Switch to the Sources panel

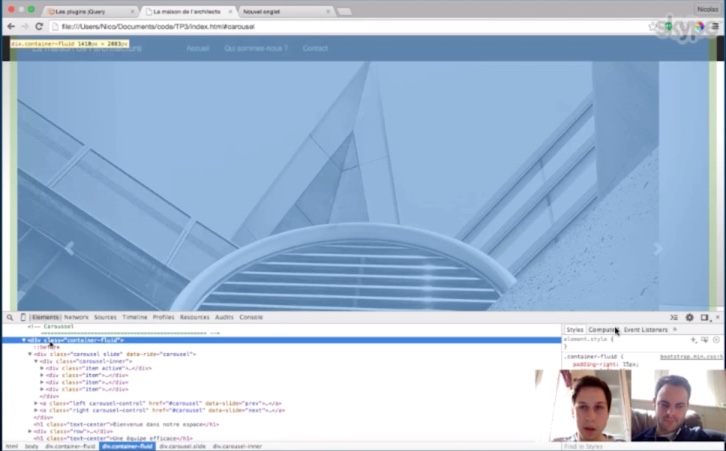pyautogui.click(x=105, y=317)
